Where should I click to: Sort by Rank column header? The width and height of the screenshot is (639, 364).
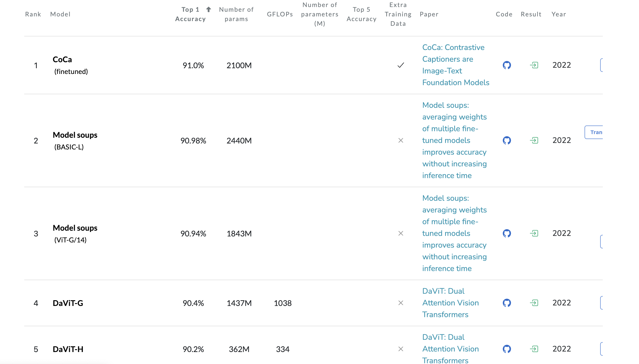33,14
